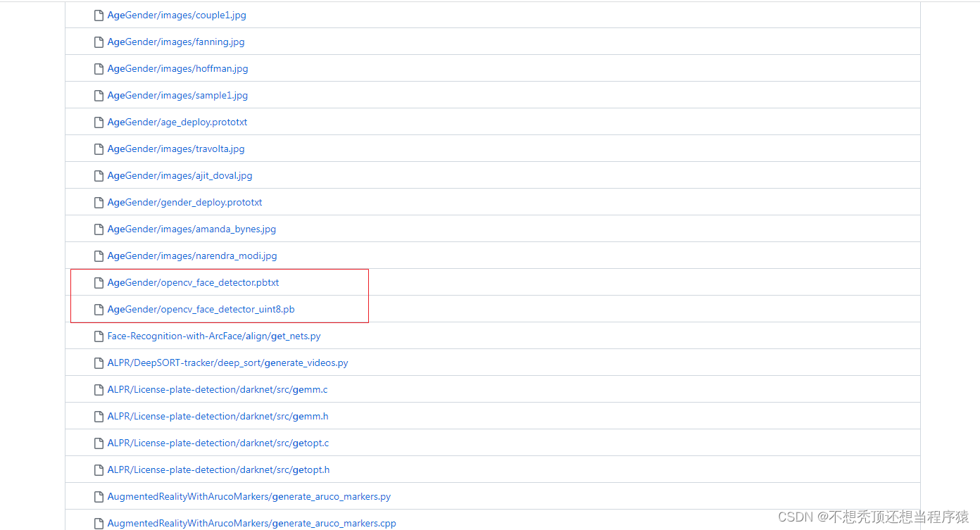
Task: Click file icon beside gemm.h
Action: pos(99,416)
